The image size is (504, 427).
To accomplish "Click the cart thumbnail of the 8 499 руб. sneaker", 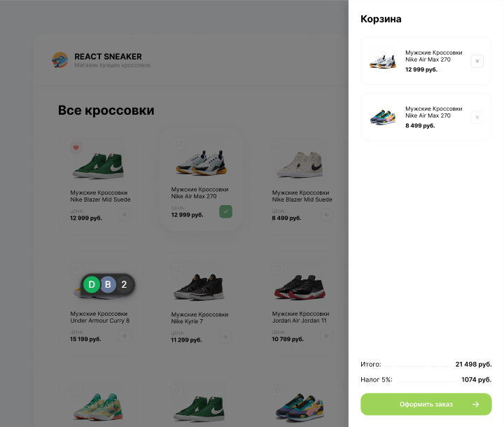I will pyautogui.click(x=382, y=117).
